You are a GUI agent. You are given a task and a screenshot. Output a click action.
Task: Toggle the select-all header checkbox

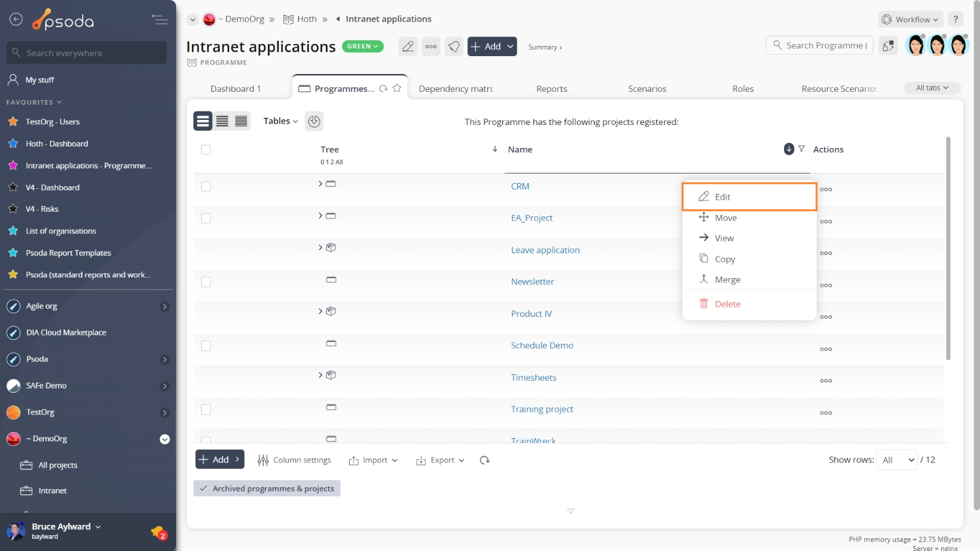pyautogui.click(x=205, y=149)
